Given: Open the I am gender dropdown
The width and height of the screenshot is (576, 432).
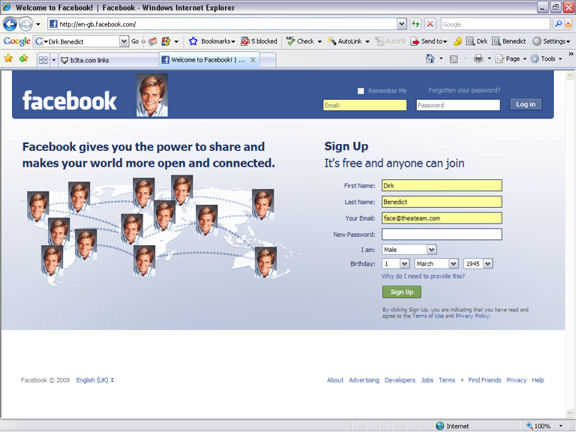Looking at the screenshot, I should pyautogui.click(x=409, y=250).
